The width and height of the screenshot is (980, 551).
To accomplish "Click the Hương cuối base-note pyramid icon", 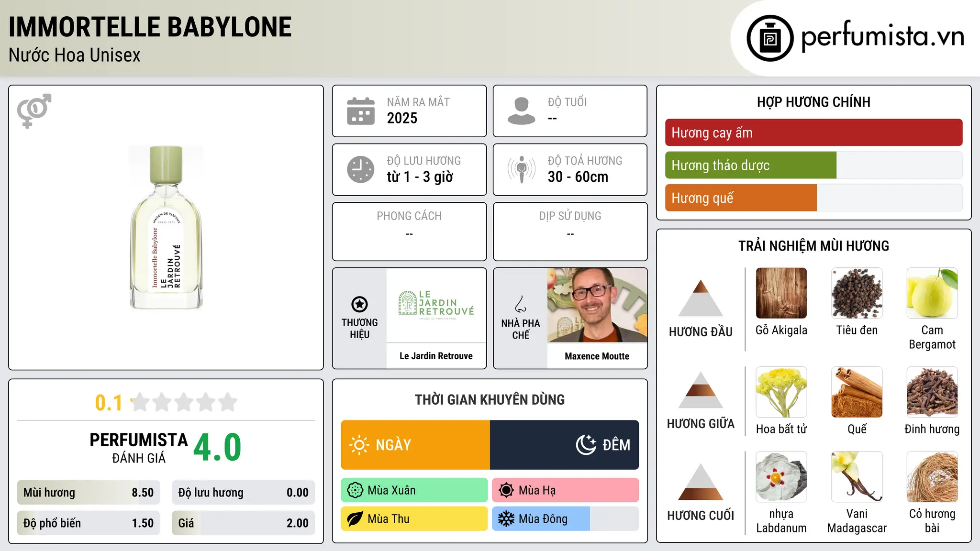I will [x=701, y=482].
